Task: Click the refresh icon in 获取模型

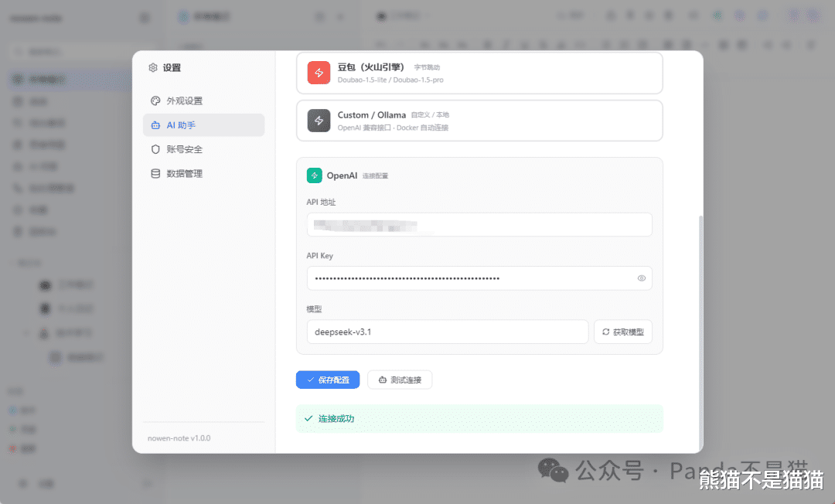Action: tap(606, 332)
